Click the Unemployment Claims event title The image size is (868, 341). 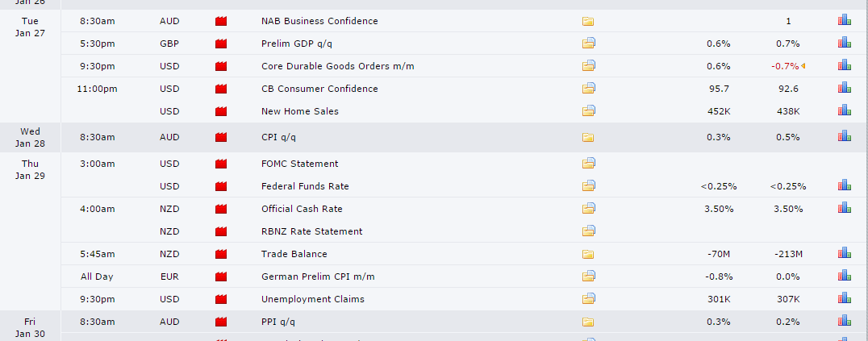(x=312, y=299)
